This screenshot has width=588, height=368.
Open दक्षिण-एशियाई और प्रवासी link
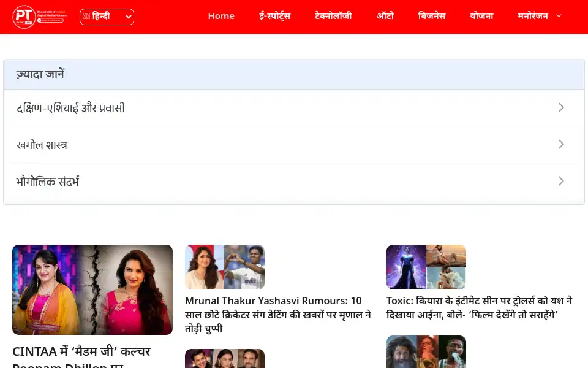click(x=70, y=108)
